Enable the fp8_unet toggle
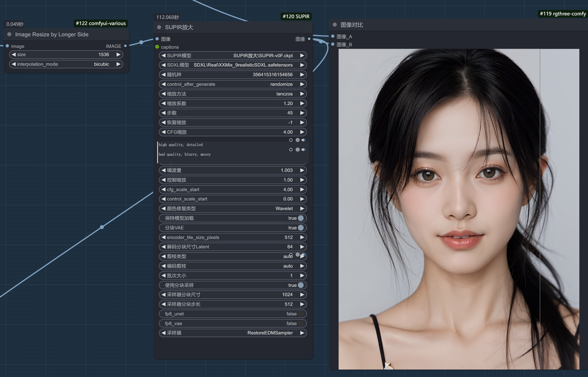This screenshot has width=588, height=377. coord(301,314)
